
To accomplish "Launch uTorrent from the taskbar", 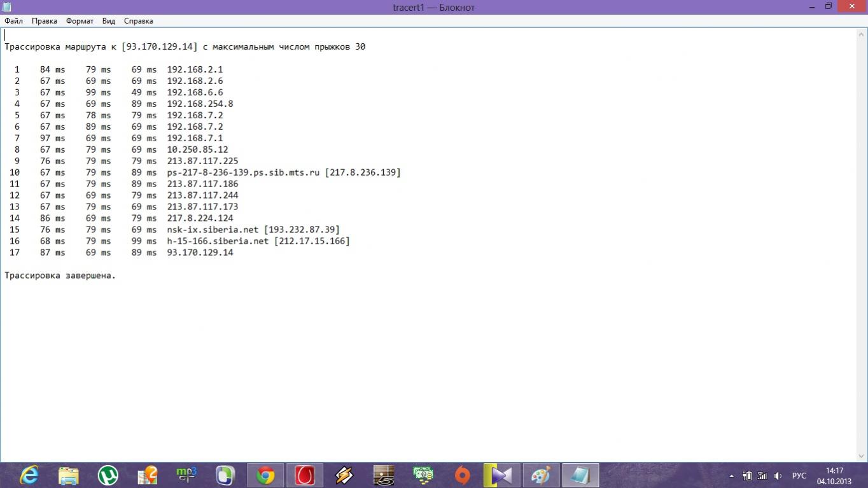I will coord(108,475).
